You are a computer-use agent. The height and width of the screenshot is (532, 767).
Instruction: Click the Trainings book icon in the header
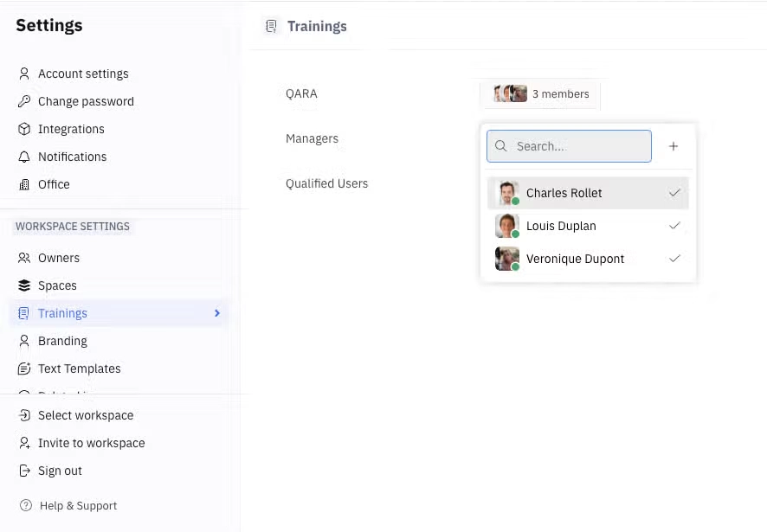(272, 26)
